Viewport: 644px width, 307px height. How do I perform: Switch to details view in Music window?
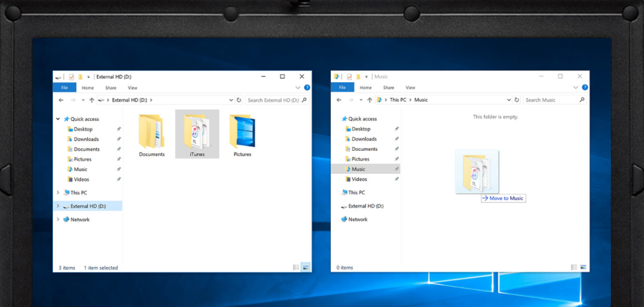pyautogui.click(x=574, y=268)
